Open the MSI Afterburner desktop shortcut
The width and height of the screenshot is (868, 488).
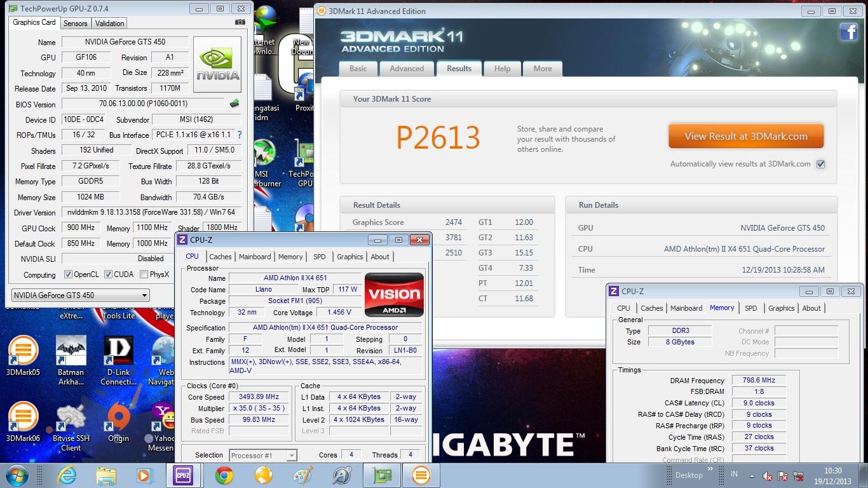coord(264,163)
